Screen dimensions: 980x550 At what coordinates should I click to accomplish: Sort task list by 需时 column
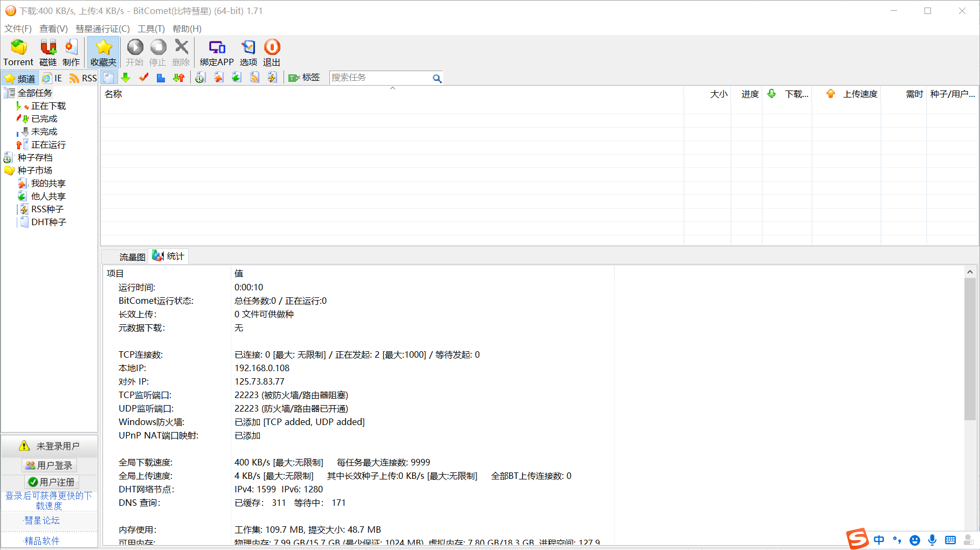904,94
